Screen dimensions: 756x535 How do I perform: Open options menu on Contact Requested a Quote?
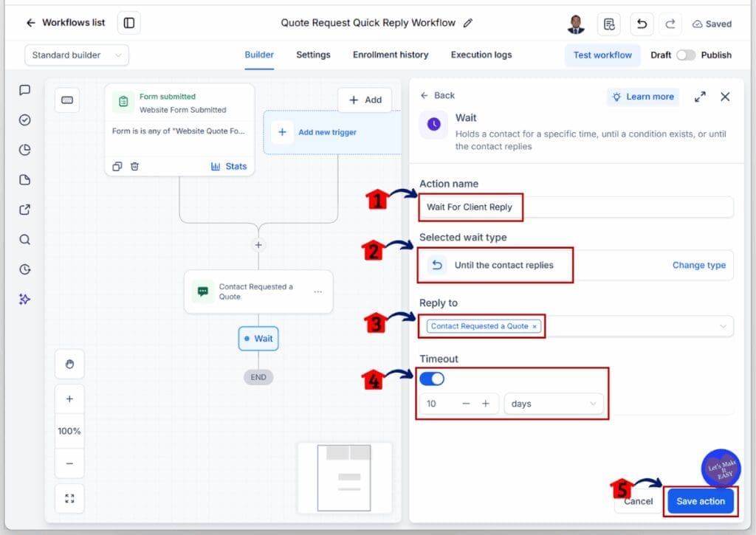coord(317,291)
